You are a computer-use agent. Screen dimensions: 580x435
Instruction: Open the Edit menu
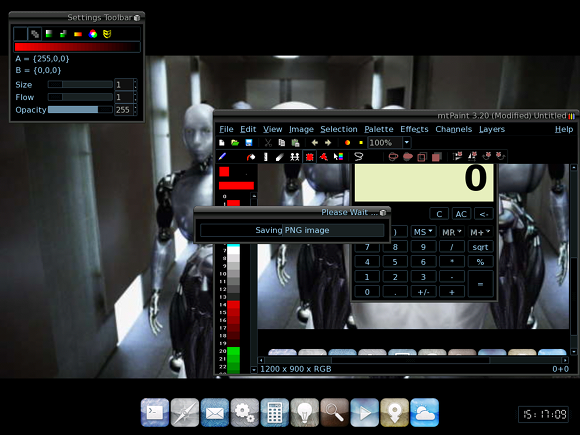248,129
